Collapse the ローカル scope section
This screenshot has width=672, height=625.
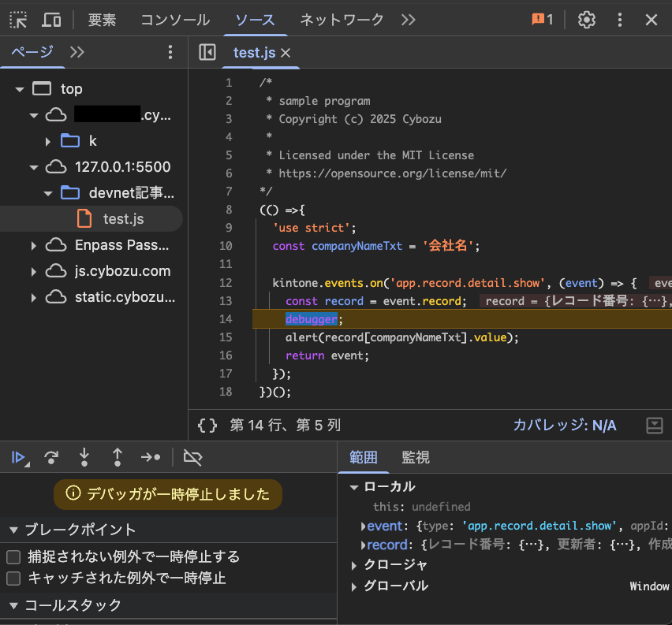pyautogui.click(x=354, y=488)
